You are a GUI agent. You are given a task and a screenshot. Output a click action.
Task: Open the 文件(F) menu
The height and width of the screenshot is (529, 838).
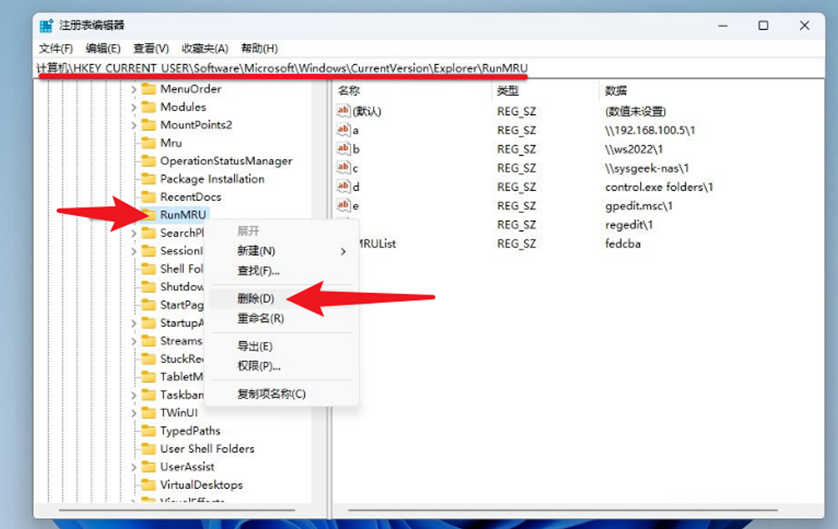tap(56, 48)
